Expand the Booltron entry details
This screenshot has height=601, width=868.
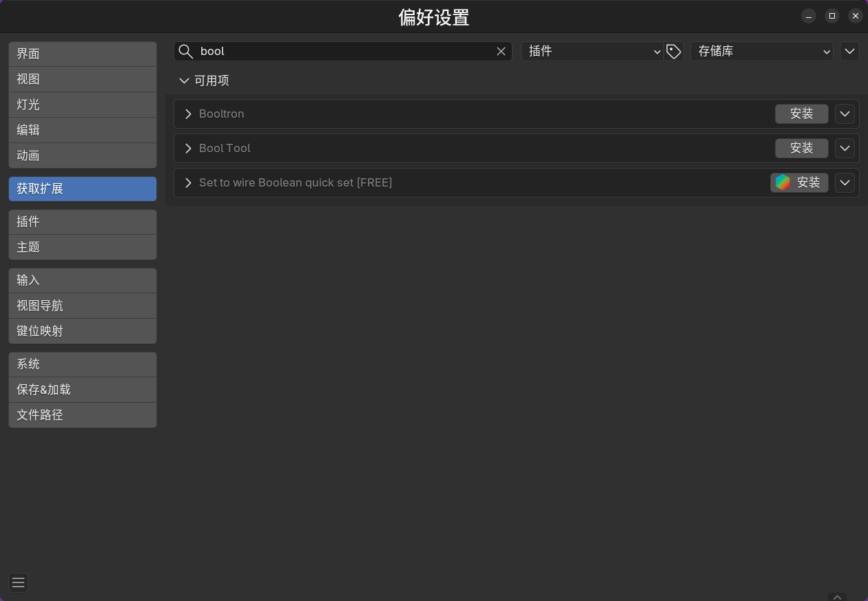pyautogui.click(x=188, y=114)
